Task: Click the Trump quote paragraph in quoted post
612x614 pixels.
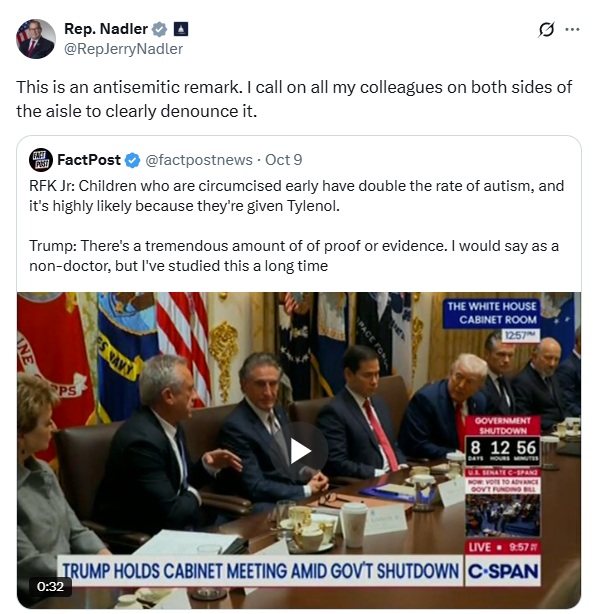Action: point(294,256)
